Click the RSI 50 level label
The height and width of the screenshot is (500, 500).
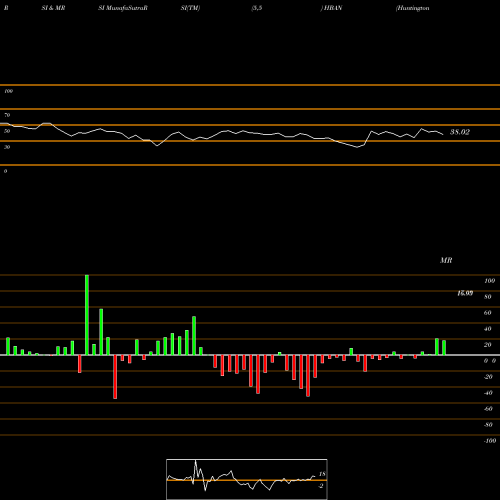(7, 131)
